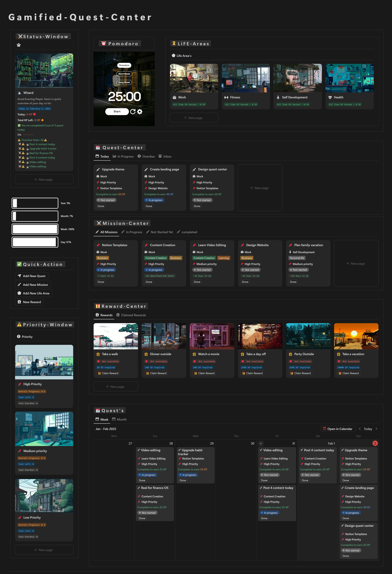Click Add New Mission sword icon
392x574 pixels.
(x=19, y=284)
